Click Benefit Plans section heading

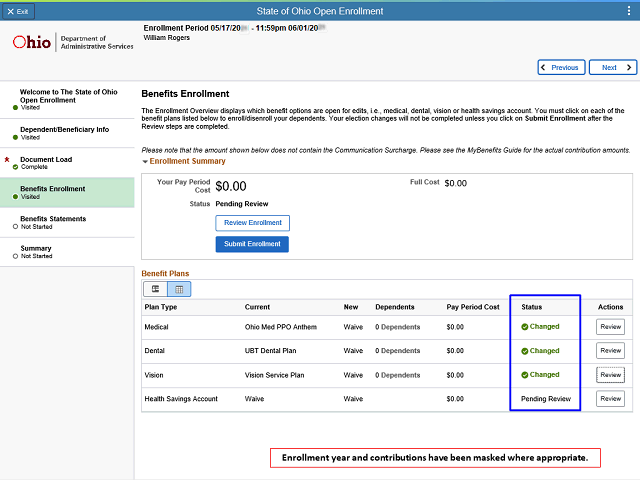click(x=165, y=273)
